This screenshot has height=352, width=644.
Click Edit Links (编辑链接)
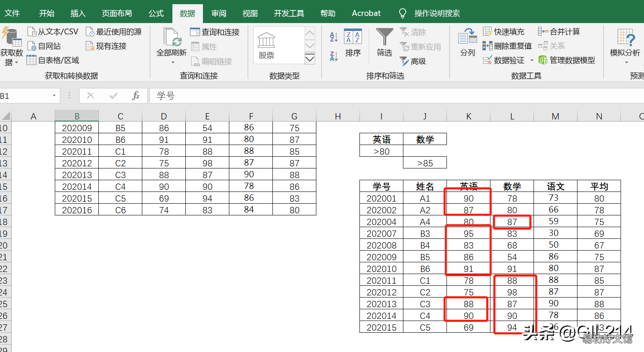click(211, 62)
